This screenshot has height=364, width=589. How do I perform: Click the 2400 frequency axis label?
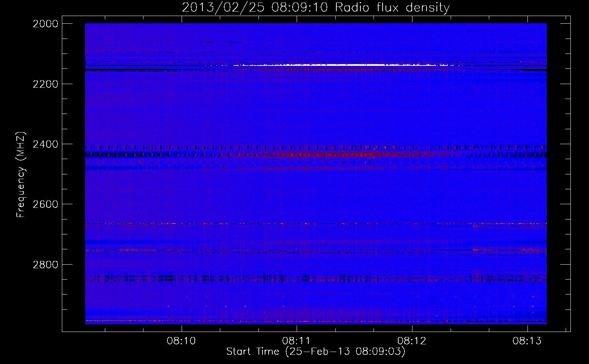pos(46,145)
